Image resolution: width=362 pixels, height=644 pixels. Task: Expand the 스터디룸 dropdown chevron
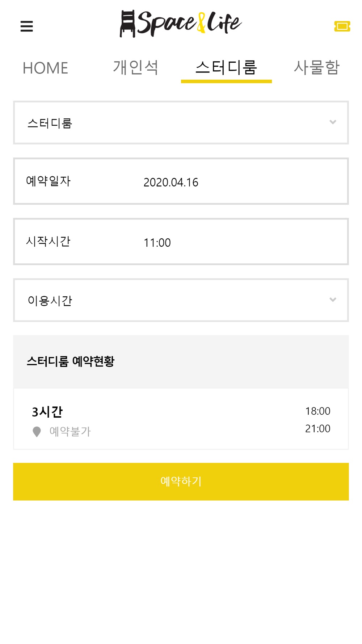coord(333,122)
